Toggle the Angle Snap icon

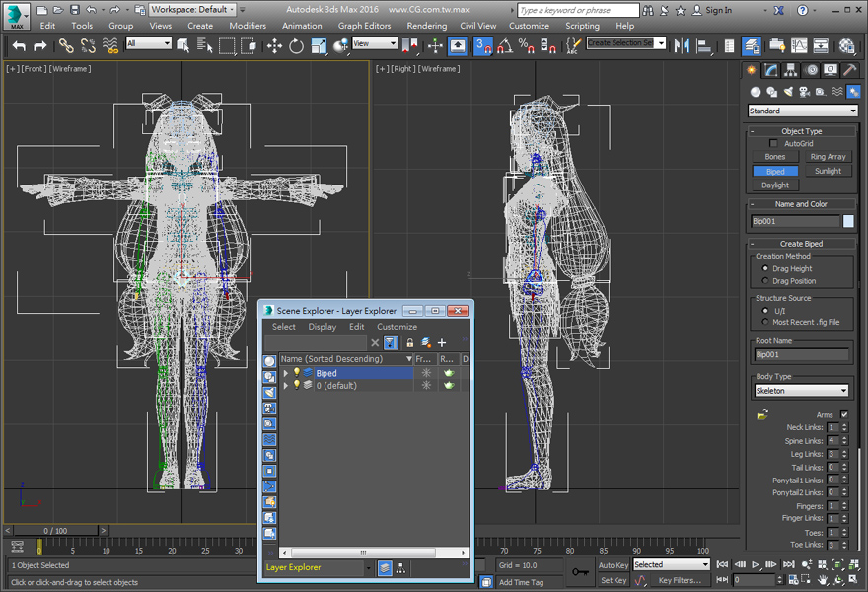click(505, 46)
